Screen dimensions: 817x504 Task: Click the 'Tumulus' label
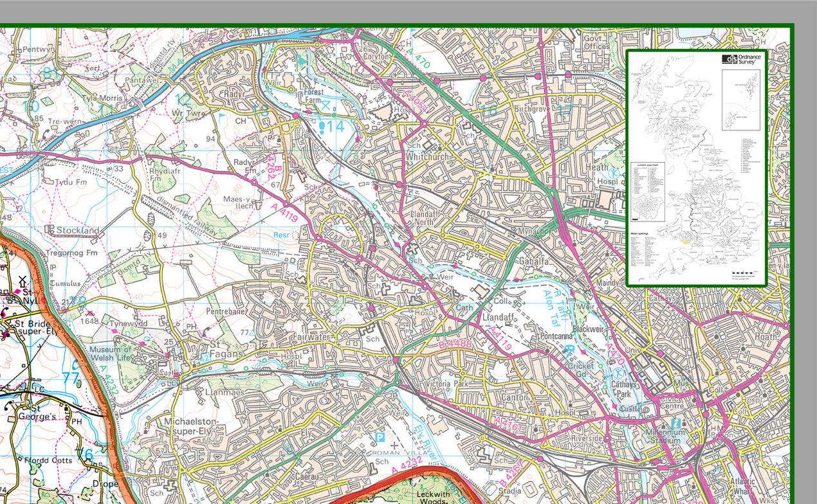point(64,283)
